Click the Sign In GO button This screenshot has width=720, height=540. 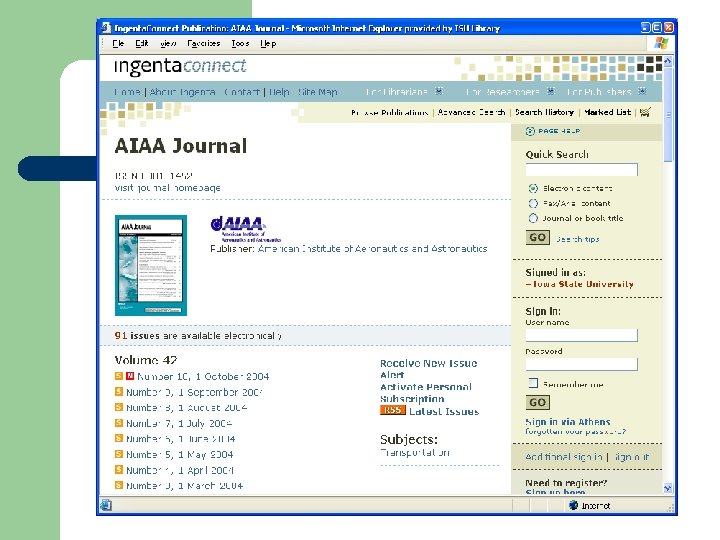coord(538,403)
